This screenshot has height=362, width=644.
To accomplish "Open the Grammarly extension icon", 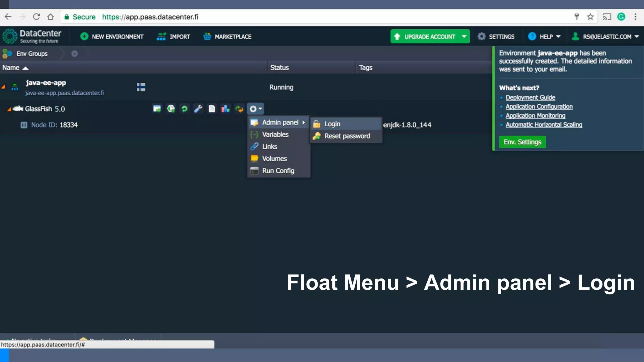I will (621, 17).
